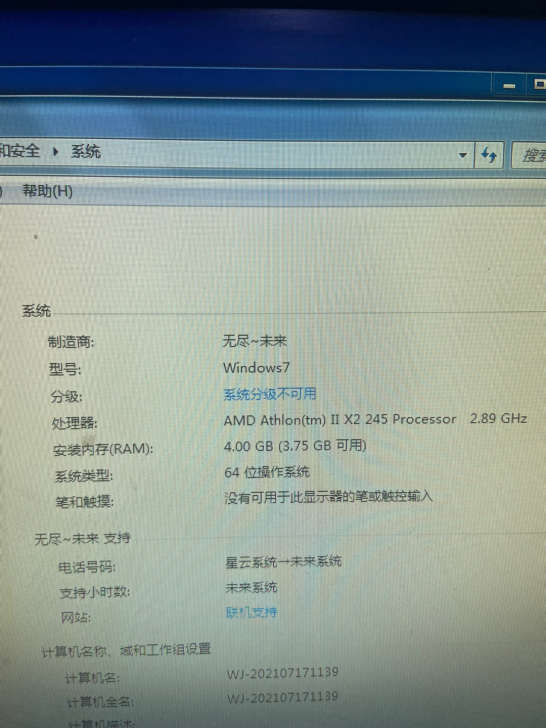Select the pen and touch value 没有可用于此显示器的笔或触控输入
This screenshot has height=728, width=546.
[x=329, y=497]
